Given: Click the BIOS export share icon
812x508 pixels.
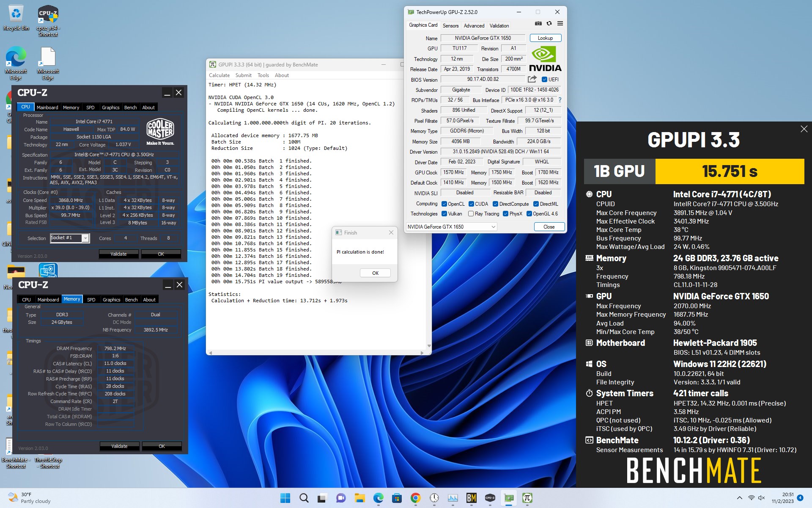Looking at the screenshot, I should (x=532, y=79).
